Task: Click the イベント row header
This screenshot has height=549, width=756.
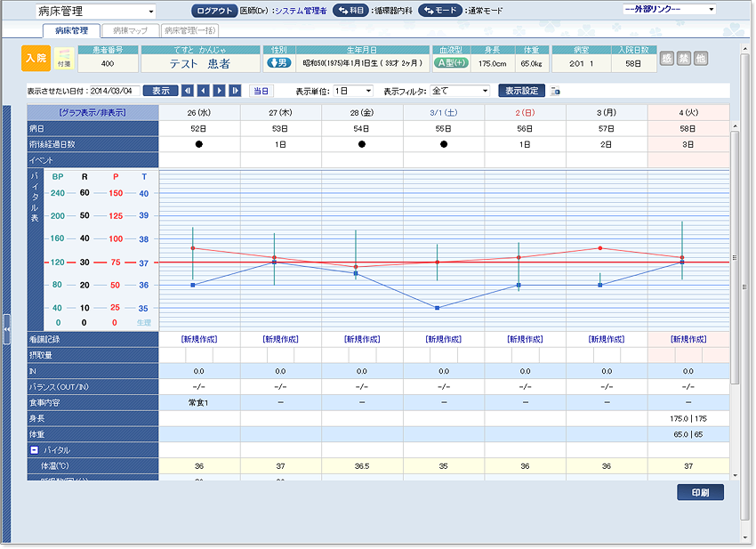Action: coord(92,160)
